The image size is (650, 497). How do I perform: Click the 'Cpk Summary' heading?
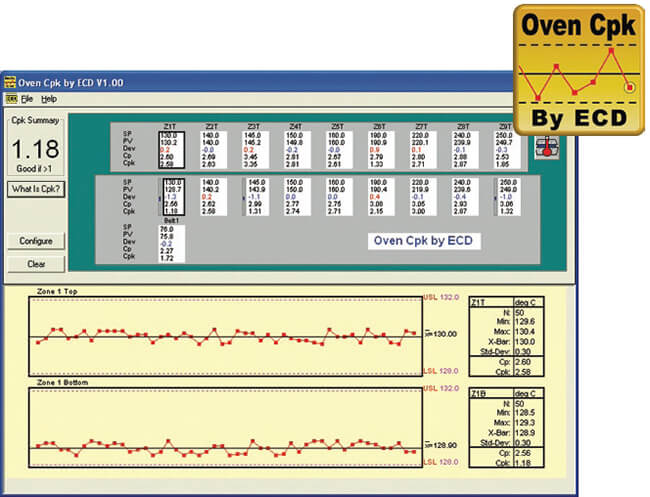point(35,120)
